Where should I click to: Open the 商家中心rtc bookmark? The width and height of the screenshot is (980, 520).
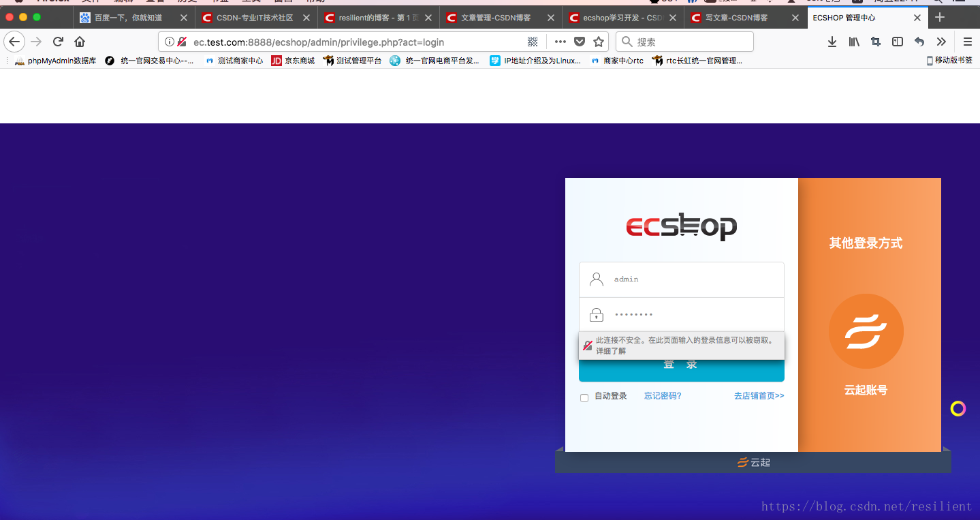(617, 61)
